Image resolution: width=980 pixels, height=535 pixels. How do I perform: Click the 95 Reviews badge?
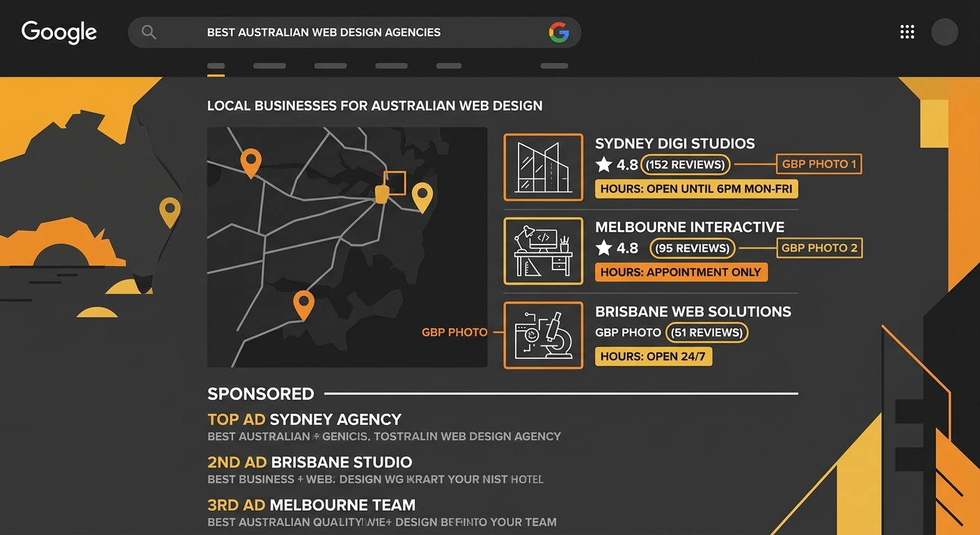pos(693,248)
